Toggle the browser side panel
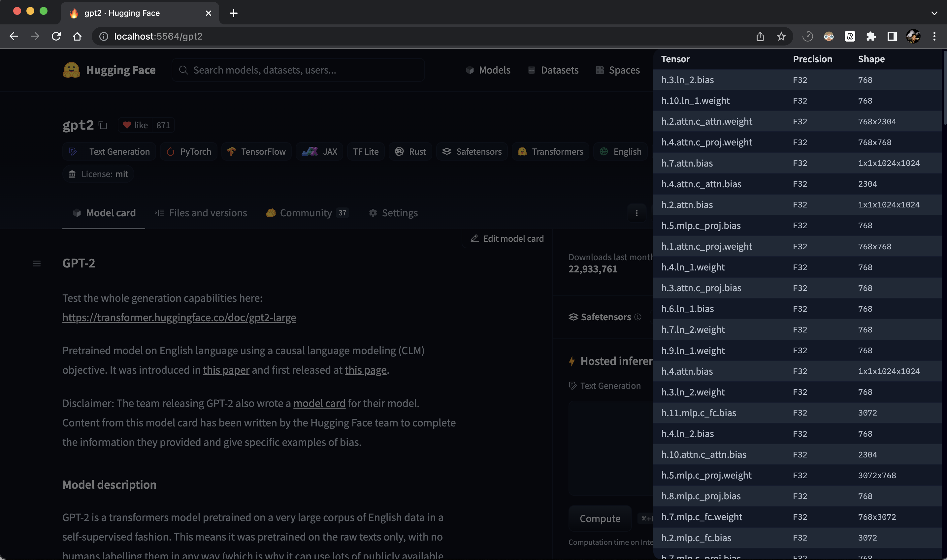 tap(892, 36)
